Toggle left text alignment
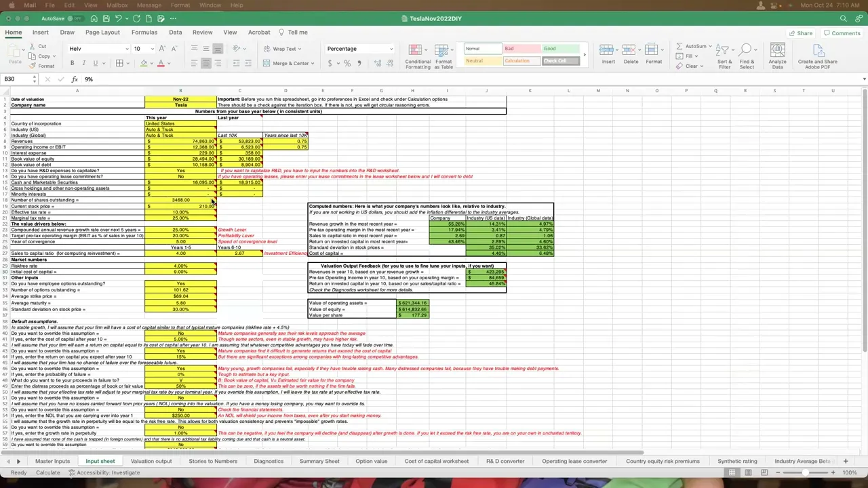The image size is (868, 488). [195, 63]
